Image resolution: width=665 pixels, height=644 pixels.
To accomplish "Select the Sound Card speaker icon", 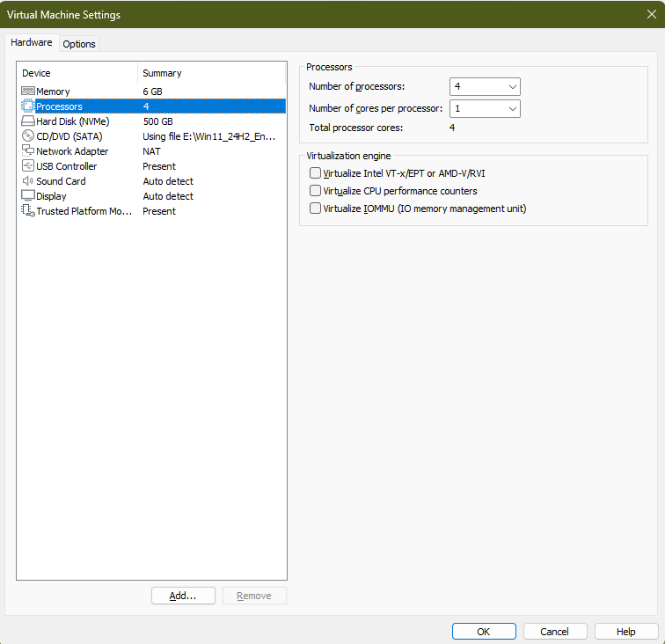I will pyautogui.click(x=28, y=181).
